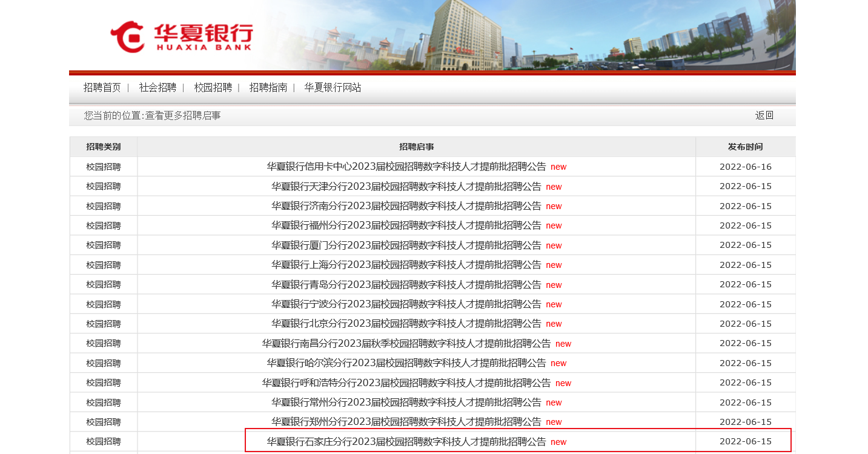
Task: Open 华夏银行网站 in navigation bar
Action: click(x=333, y=87)
